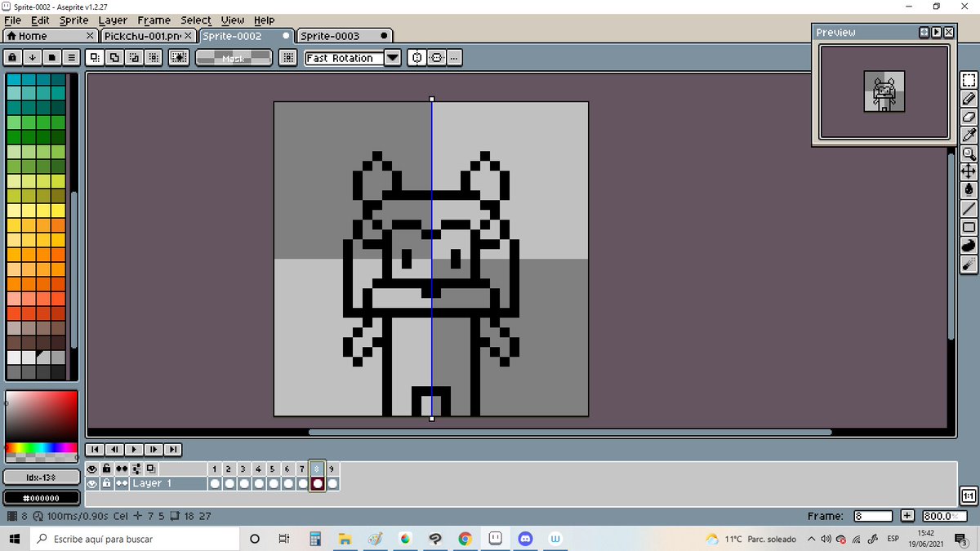
Task: Select the Zoom magnifier tool
Action: pos(969,153)
